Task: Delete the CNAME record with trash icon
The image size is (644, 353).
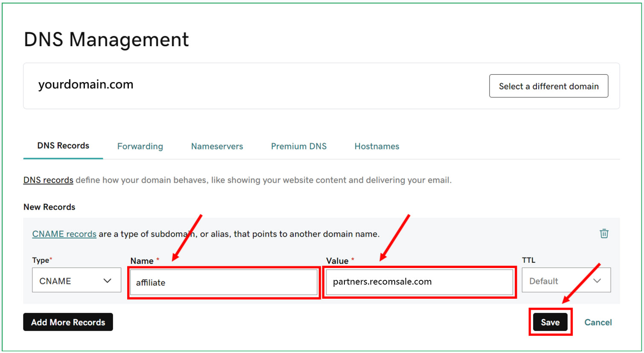Action: (604, 233)
